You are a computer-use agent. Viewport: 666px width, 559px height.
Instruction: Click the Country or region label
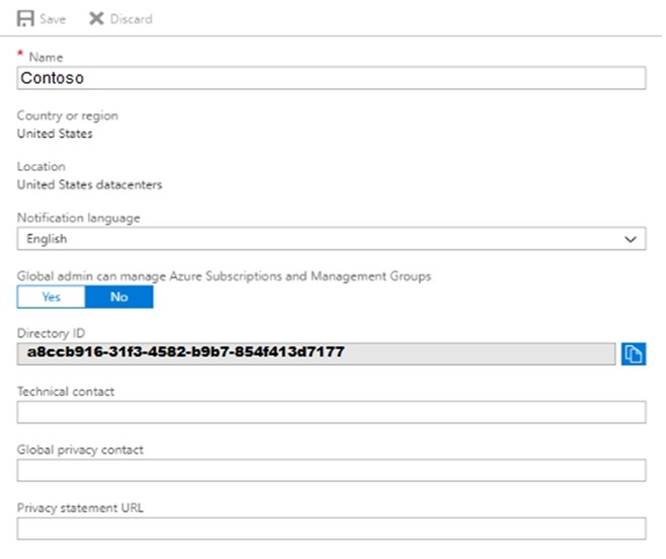point(68,116)
